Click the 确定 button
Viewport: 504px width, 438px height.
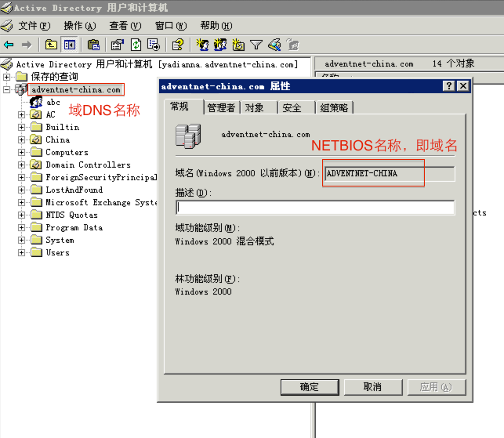coord(310,387)
